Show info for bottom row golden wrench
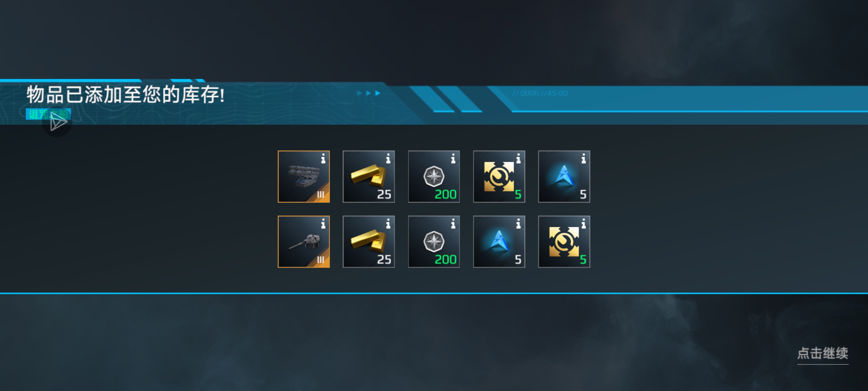The width and height of the screenshot is (868, 391). pos(583,223)
